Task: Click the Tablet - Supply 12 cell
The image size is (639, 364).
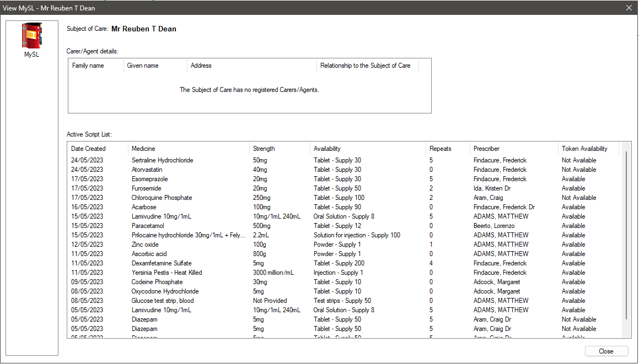Action: coord(337,226)
